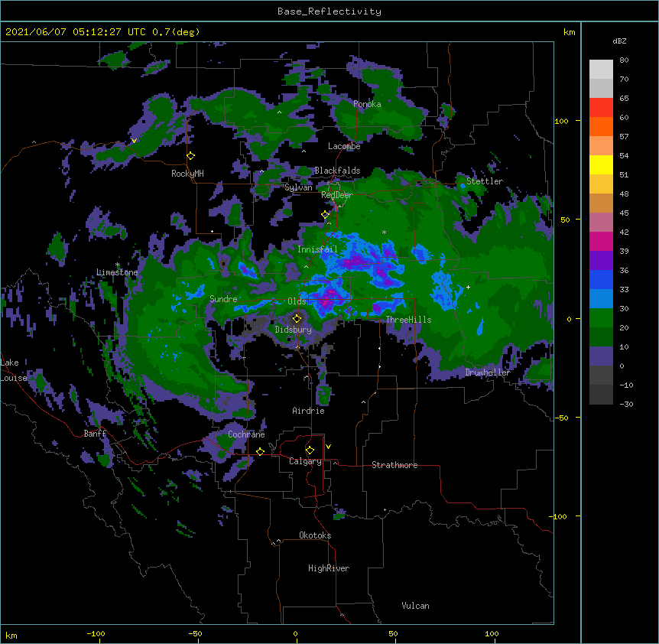Click the Airdrie city label

[x=308, y=411]
